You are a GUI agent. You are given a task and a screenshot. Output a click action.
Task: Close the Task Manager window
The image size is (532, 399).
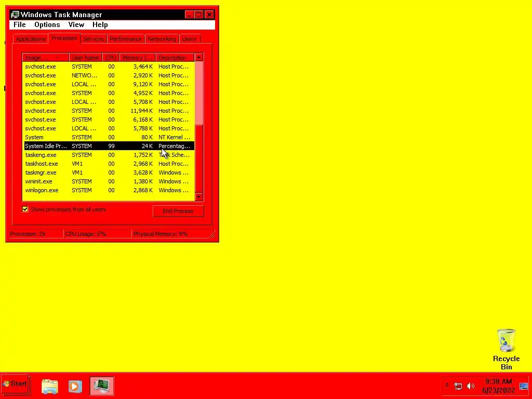click(209, 15)
